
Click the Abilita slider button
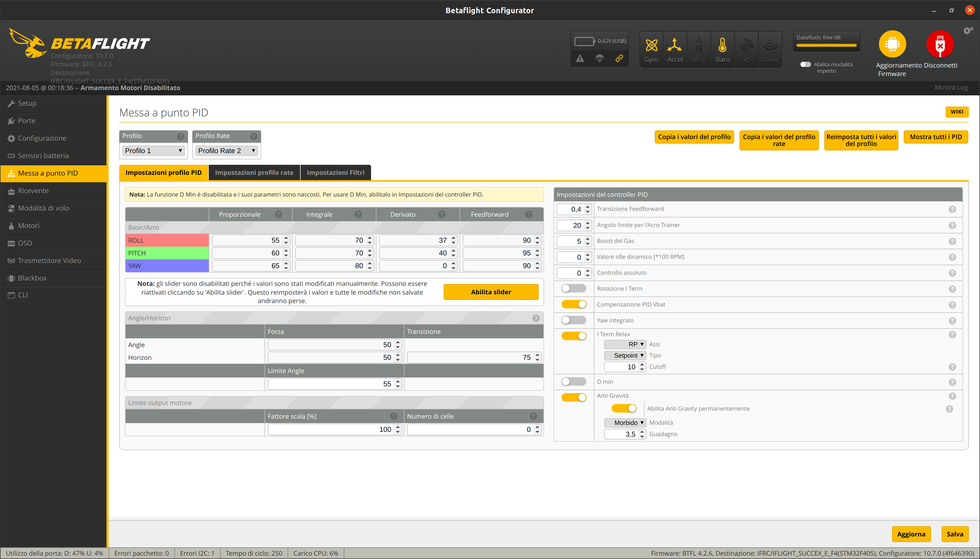pyautogui.click(x=491, y=292)
